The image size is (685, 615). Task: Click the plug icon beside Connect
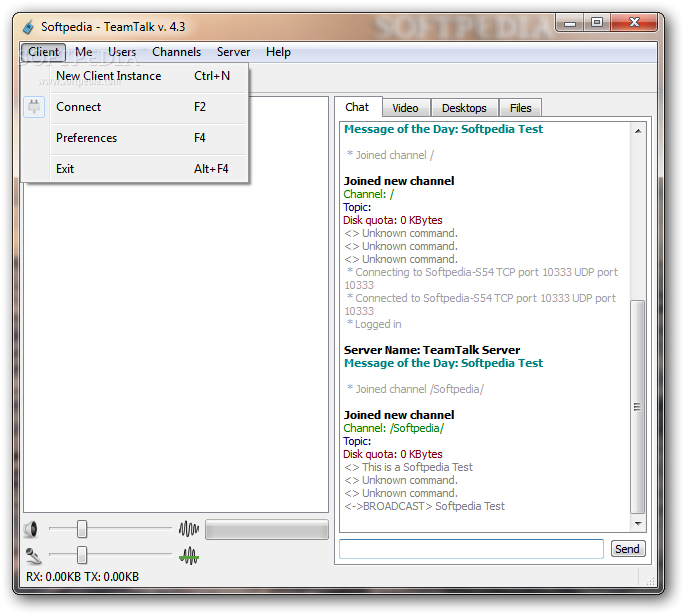34,107
